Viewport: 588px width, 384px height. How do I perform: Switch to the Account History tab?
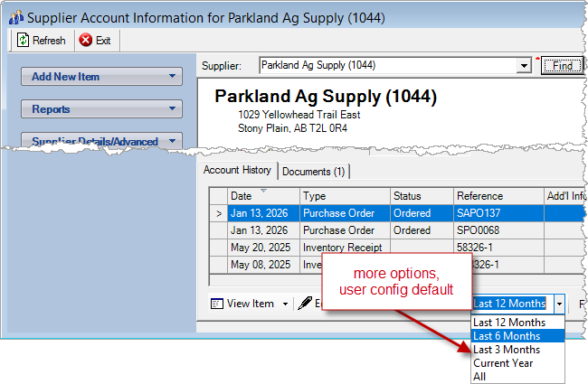point(237,170)
